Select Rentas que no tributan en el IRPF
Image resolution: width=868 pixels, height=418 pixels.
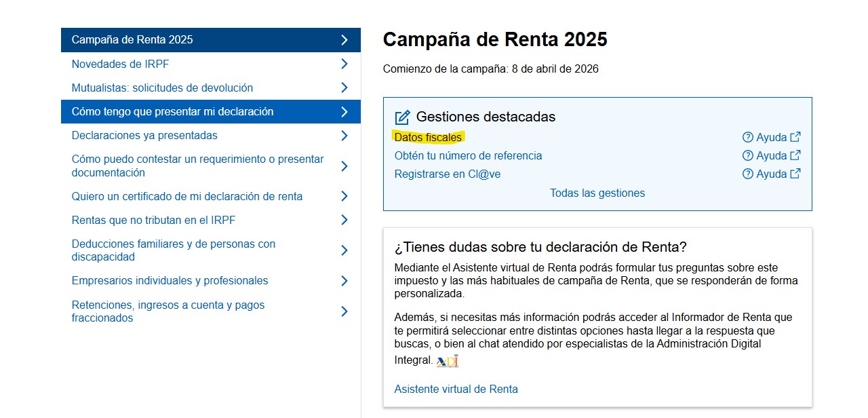tap(211, 220)
